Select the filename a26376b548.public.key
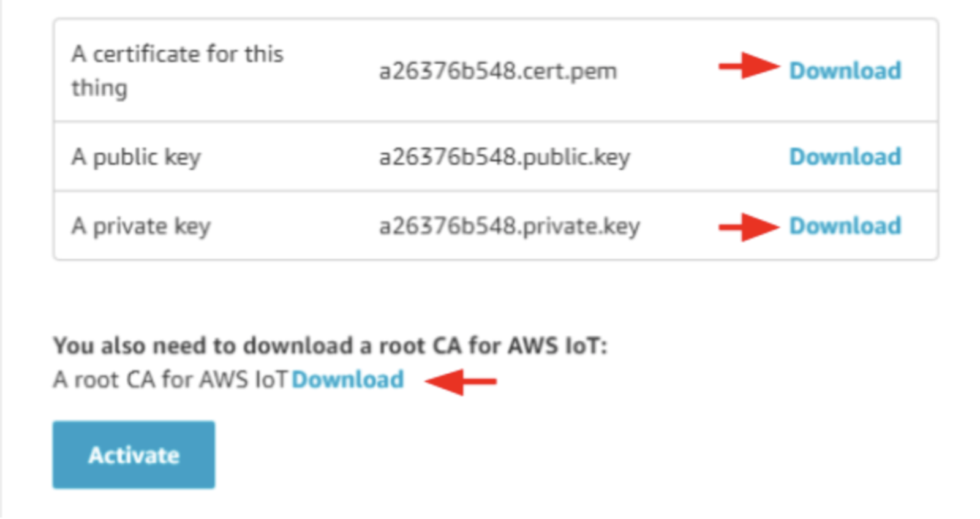Viewport: 980px width, 519px height. pos(505,156)
